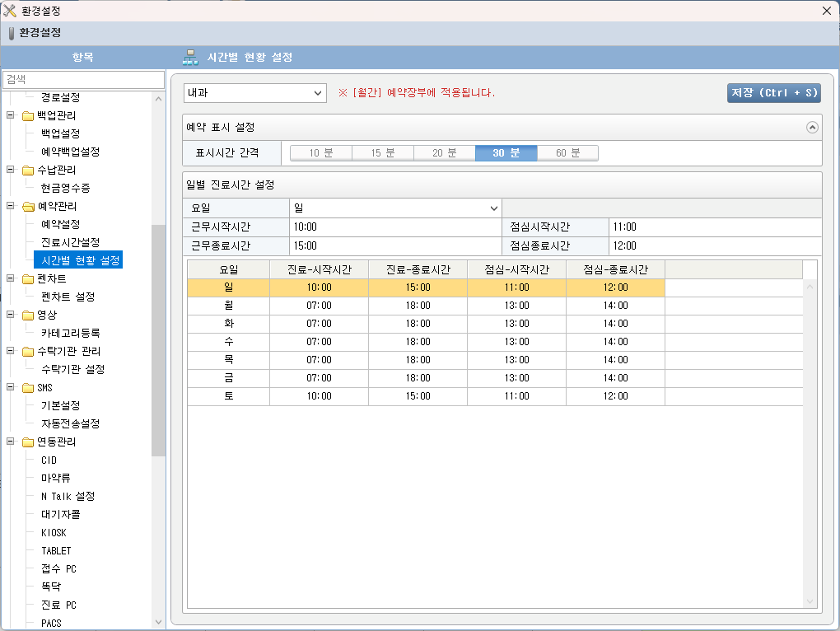Choose the 15 분 interval option
This screenshot has height=631, width=840.
383,153
